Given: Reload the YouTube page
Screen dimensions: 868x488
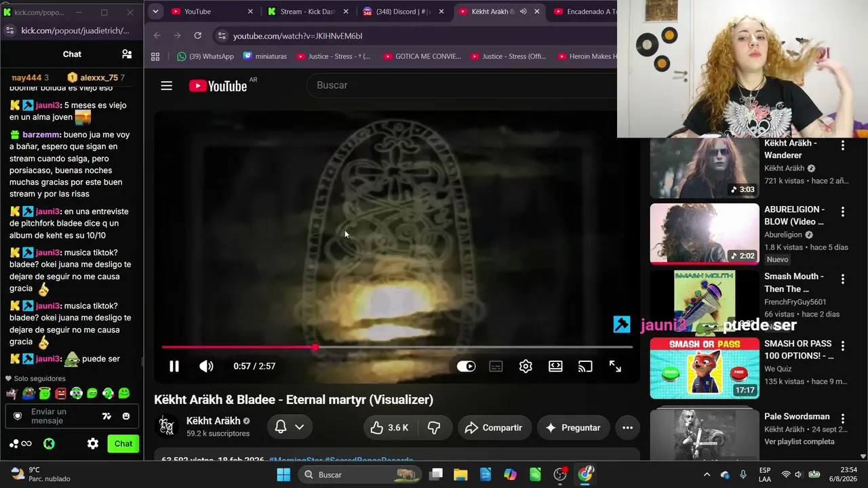Looking at the screenshot, I should click(197, 36).
